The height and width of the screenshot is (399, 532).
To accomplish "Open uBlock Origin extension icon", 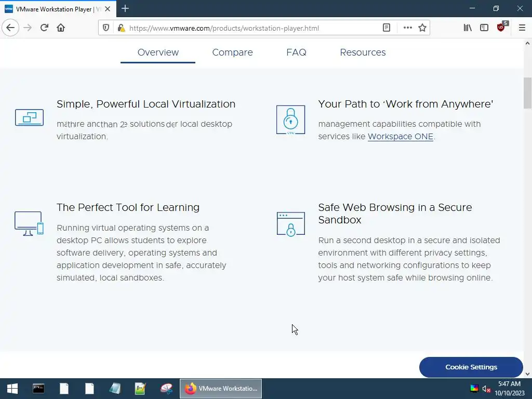I will click(501, 27).
